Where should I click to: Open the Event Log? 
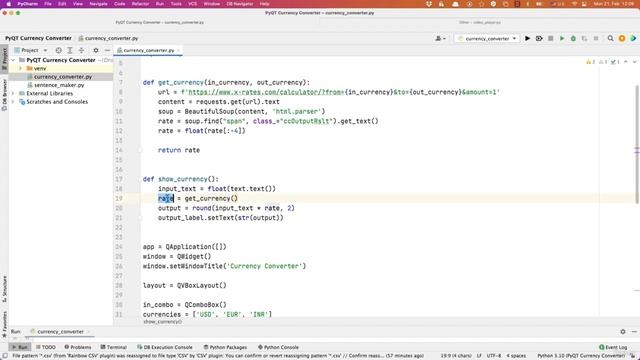point(613,347)
